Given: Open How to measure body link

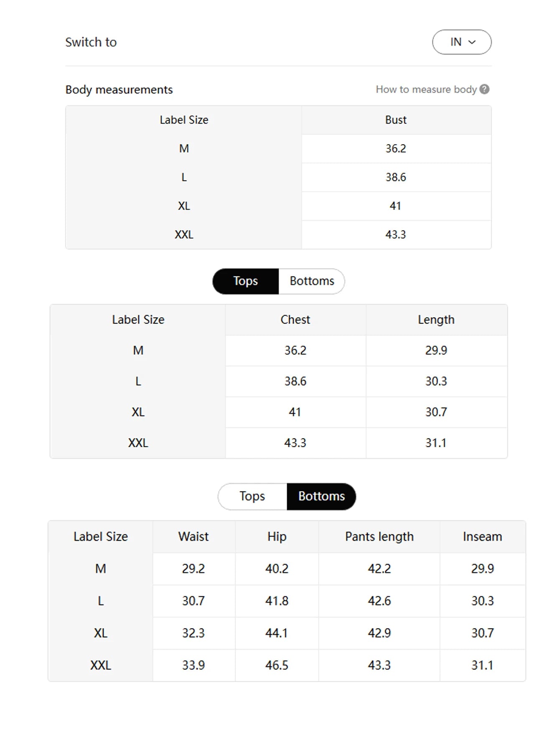Looking at the screenshot, I should tap(426, 89).
